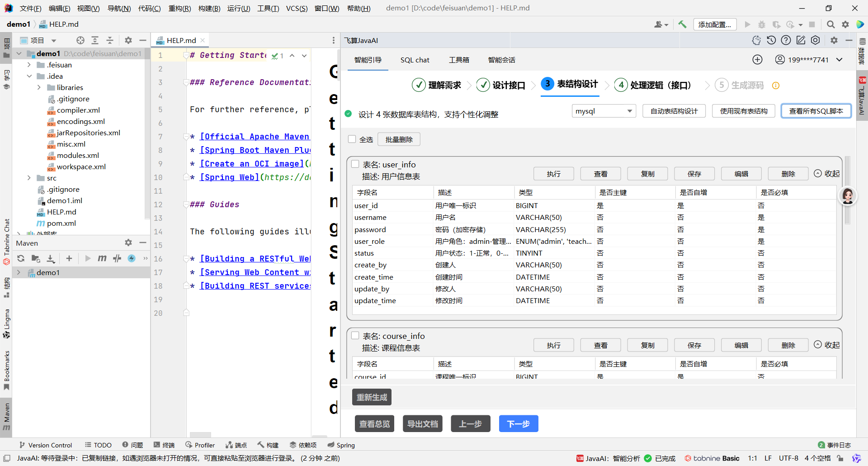The image size is (868, 466).
Task: Click the Maven download sources icon
Action: tap(51, 258)
